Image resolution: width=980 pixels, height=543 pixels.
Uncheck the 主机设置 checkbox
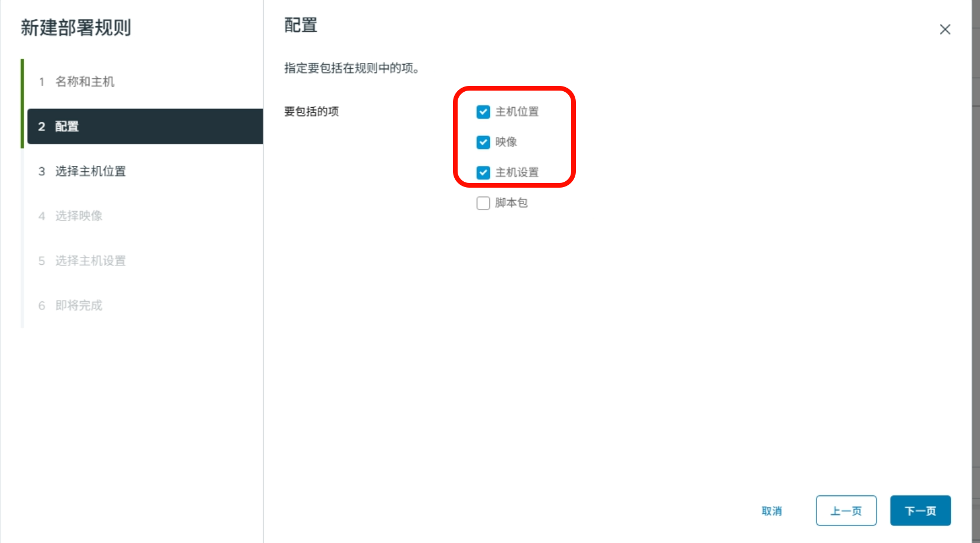483,173
